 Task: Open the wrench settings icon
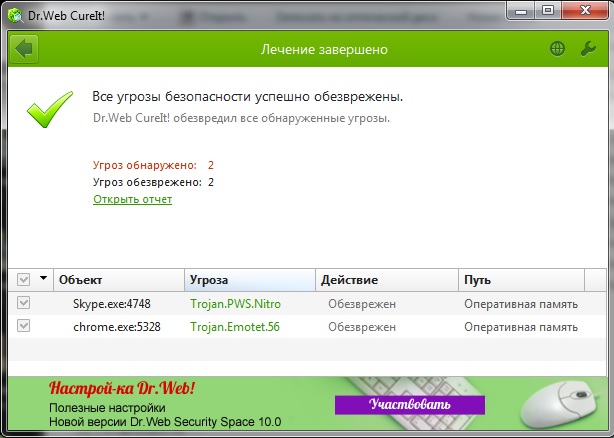[588, 49]
